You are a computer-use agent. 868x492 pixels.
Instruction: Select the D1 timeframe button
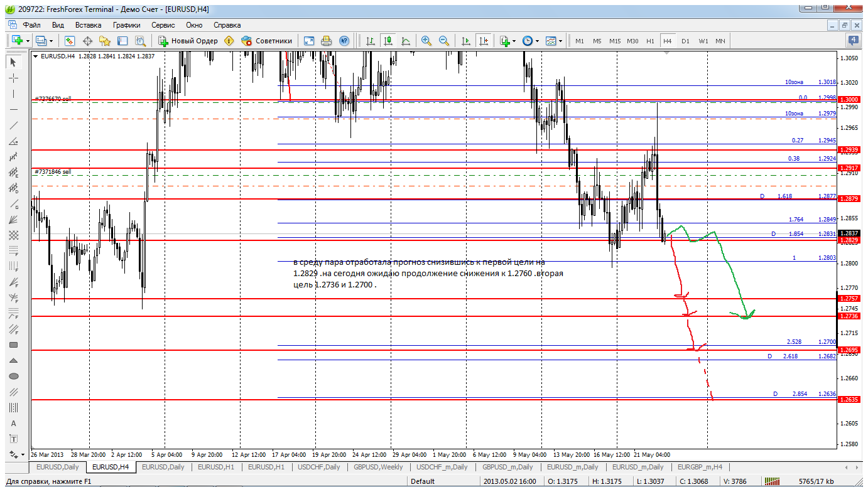coord(685,41)
